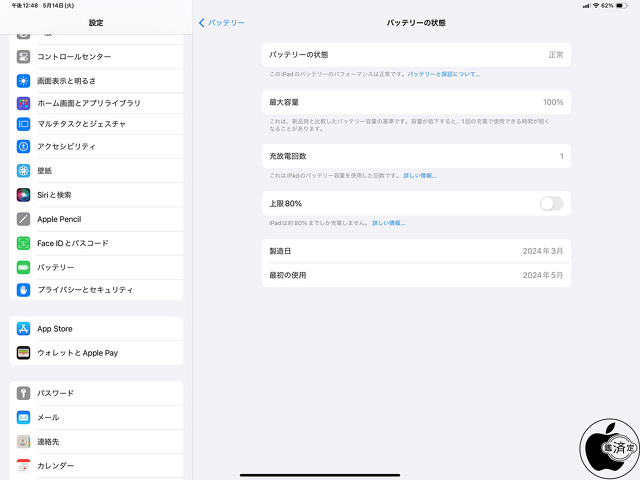Tap the バッテリーの状態 row showing 正常
This screenshot has height=480, width=640.
[x=416, y=55]
